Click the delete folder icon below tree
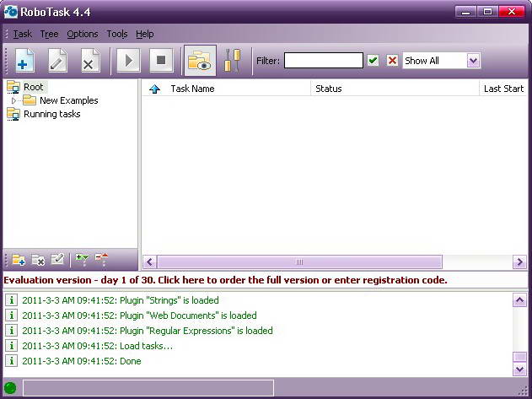 tap(38, 260)
